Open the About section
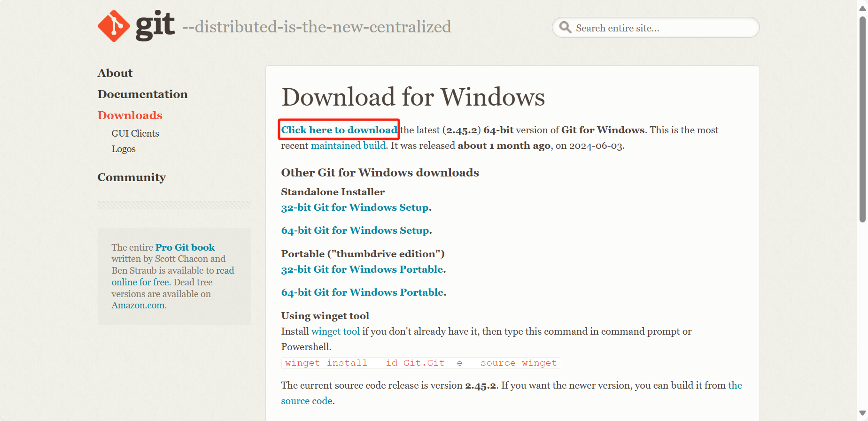Screen dimensions: 868x421 pos(115,73)
